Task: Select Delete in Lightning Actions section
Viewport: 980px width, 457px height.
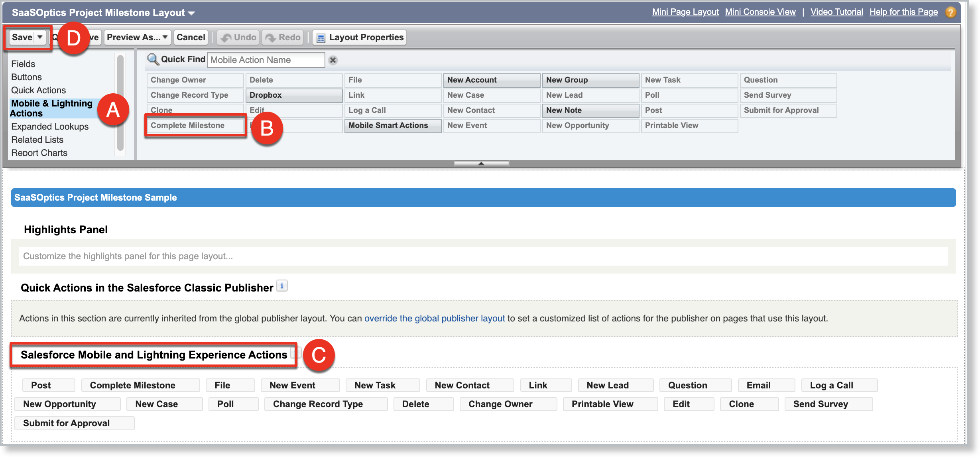Action: tap(423, 404)
